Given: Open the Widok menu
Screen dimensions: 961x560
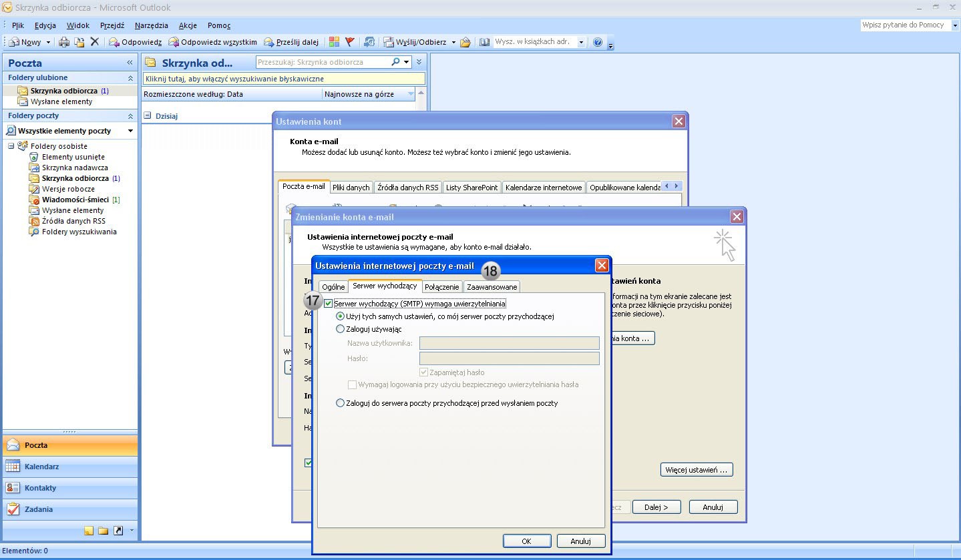Looking at the screenshot, I should tap(78, 25).
